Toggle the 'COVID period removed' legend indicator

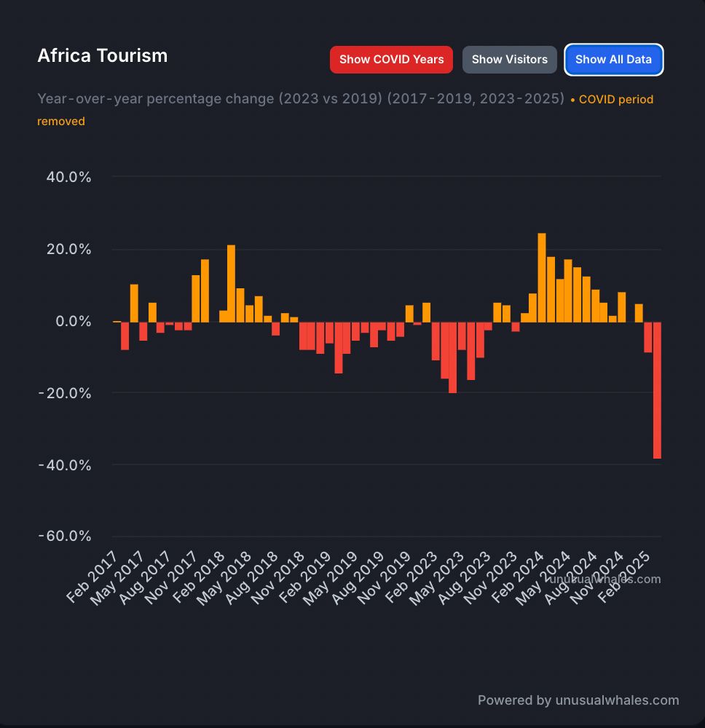[x=615, y=99]
